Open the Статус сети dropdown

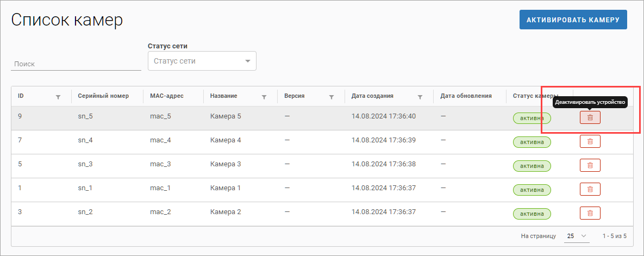[202, 61]
